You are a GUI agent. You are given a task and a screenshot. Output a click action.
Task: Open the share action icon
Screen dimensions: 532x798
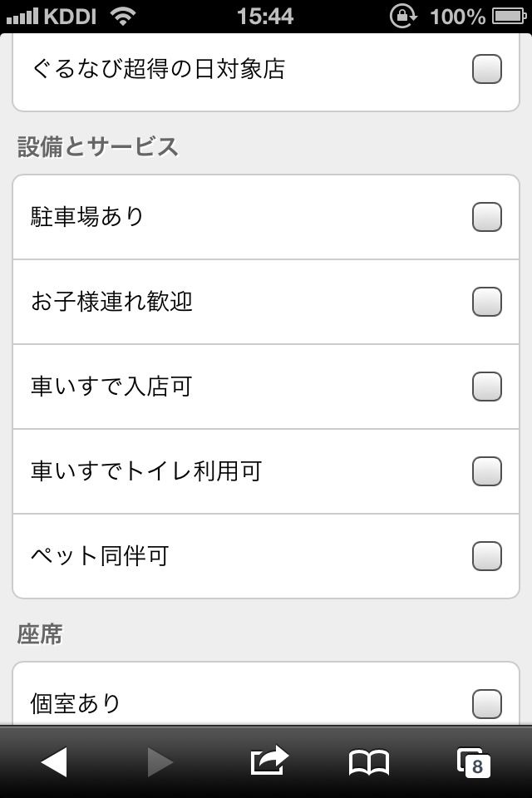point(268,761)
